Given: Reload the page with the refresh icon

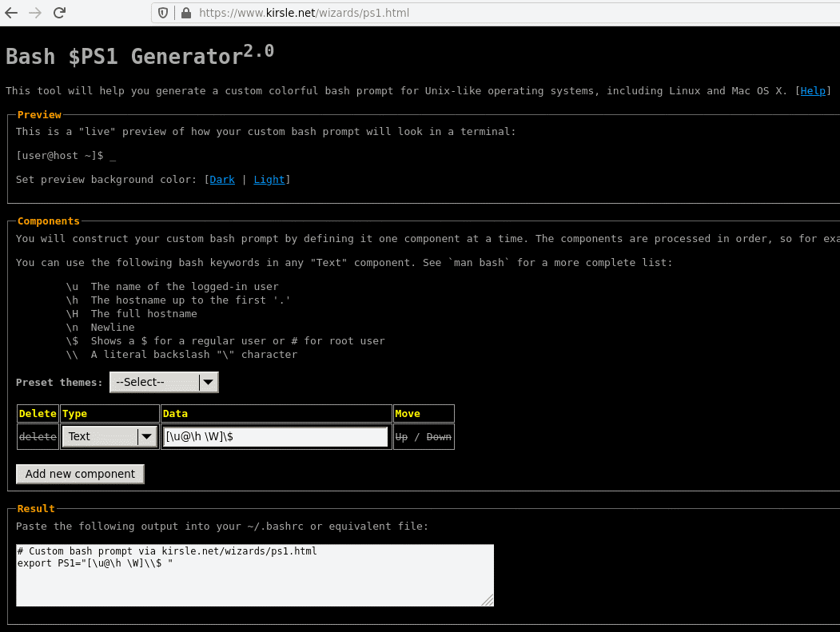Looking at the screenshot, I should (59, 13).
